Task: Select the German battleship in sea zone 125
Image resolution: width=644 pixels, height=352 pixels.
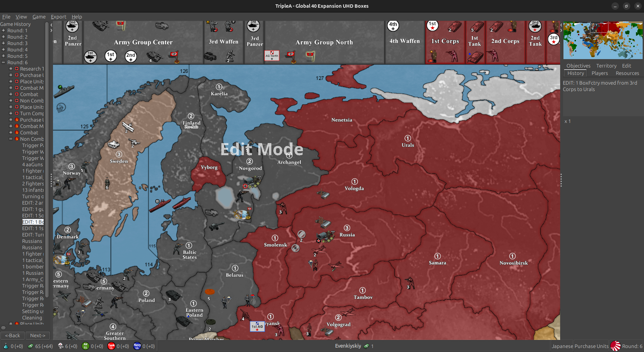Action: point(63,90)
